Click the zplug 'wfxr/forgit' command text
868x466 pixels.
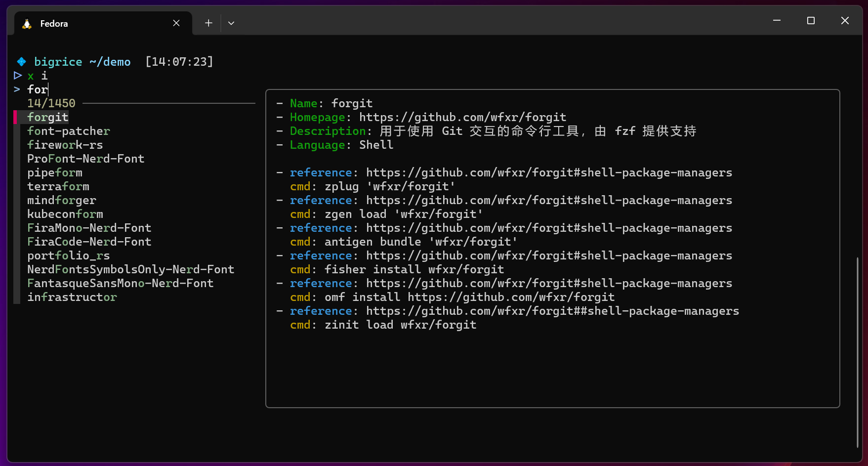390,186
